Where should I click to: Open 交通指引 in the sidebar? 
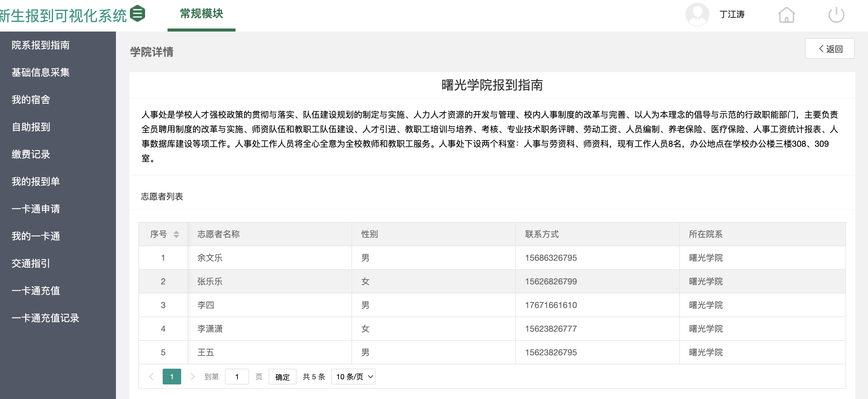(x=31, y=263)
